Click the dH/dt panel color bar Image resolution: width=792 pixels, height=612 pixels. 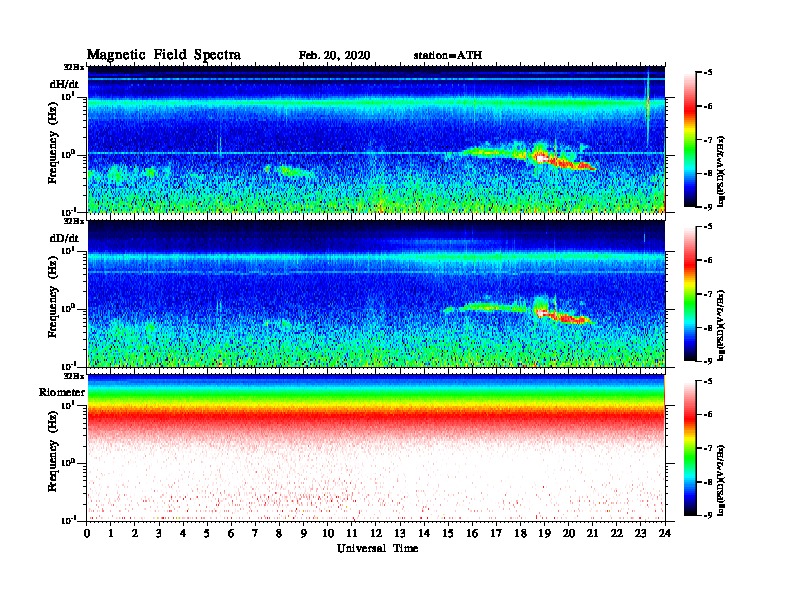[x=690, y=140]
